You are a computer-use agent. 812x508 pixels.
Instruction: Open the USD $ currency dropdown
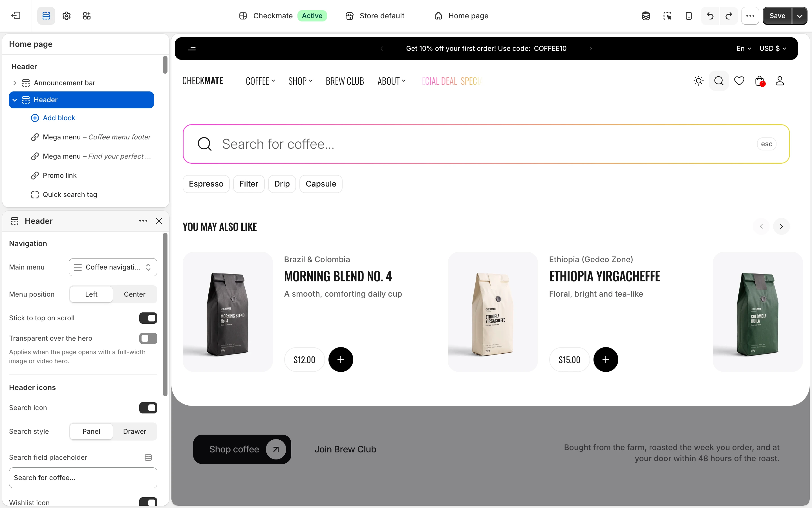(x=773, y=48)
